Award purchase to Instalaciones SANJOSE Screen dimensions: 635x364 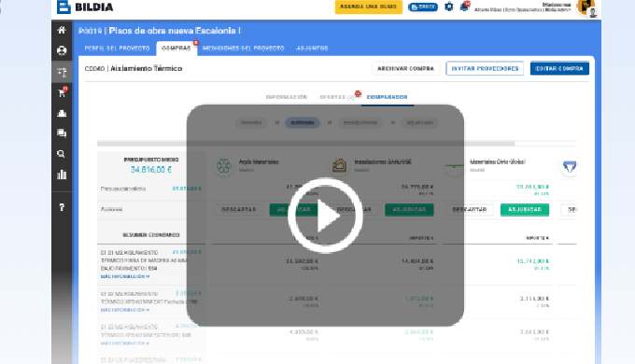point(409,210)
